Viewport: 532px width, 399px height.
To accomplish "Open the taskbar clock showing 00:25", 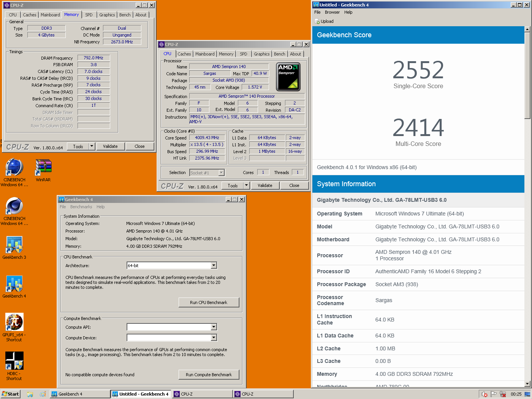I will coord(516,394).
